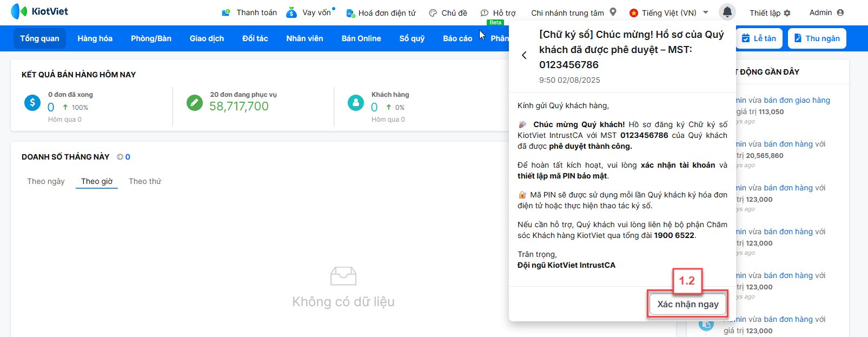
Task: Click the Khách hàng customer icon
Action: click(356, 102)
